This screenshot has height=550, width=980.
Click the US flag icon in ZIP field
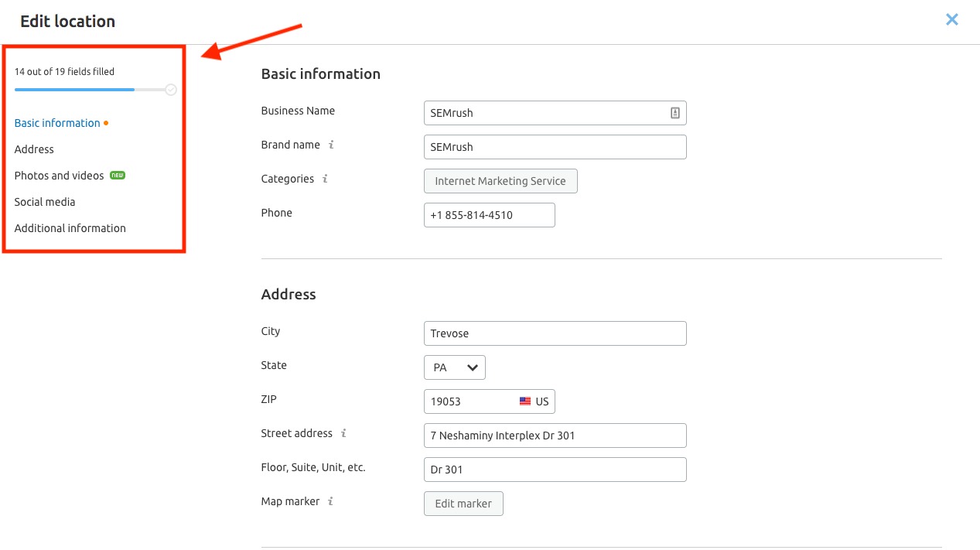pyautogui.click(x=525, y=401)
